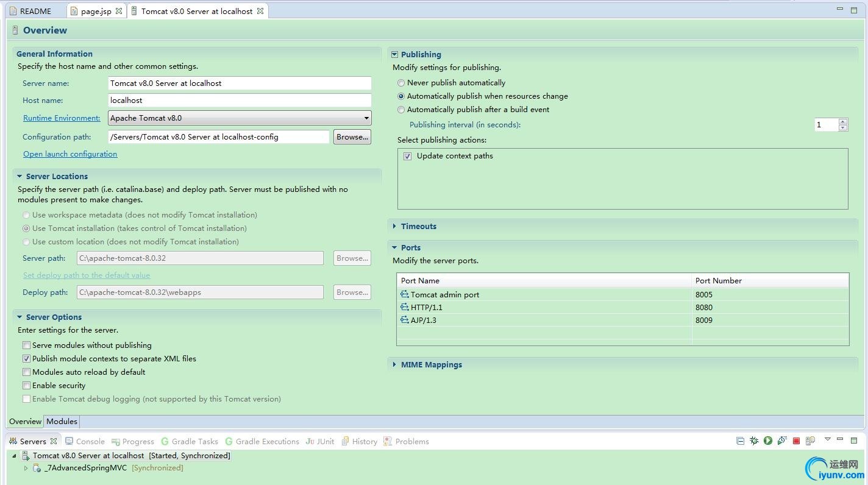Close the Servers view tab
This screenshot has height=485, width=868.
tap(54, 441)
